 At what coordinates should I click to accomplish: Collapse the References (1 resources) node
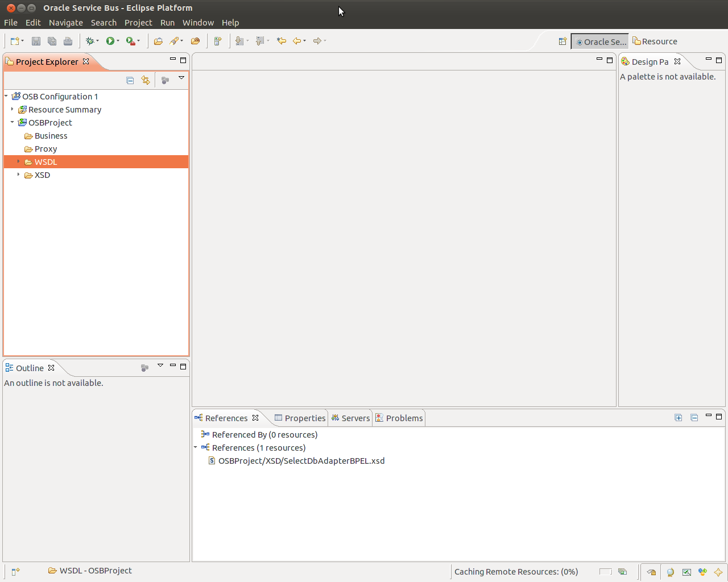tap(196, 447)
